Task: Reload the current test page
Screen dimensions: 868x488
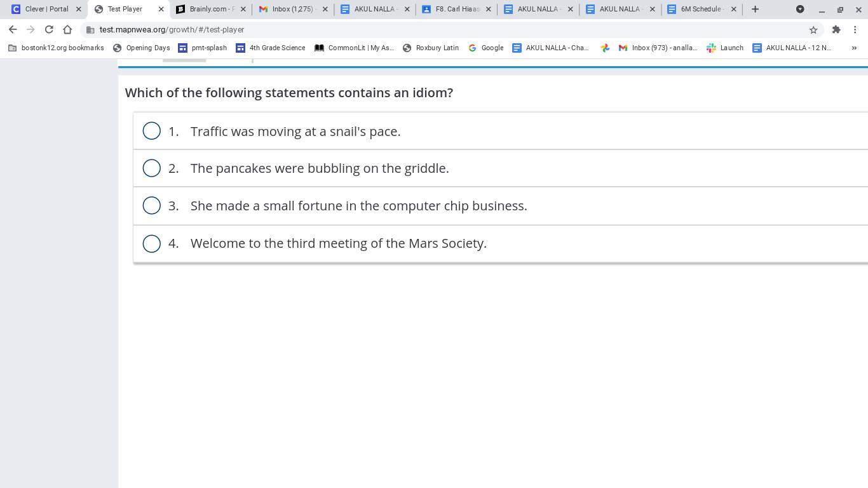Action: click(49, 29)
